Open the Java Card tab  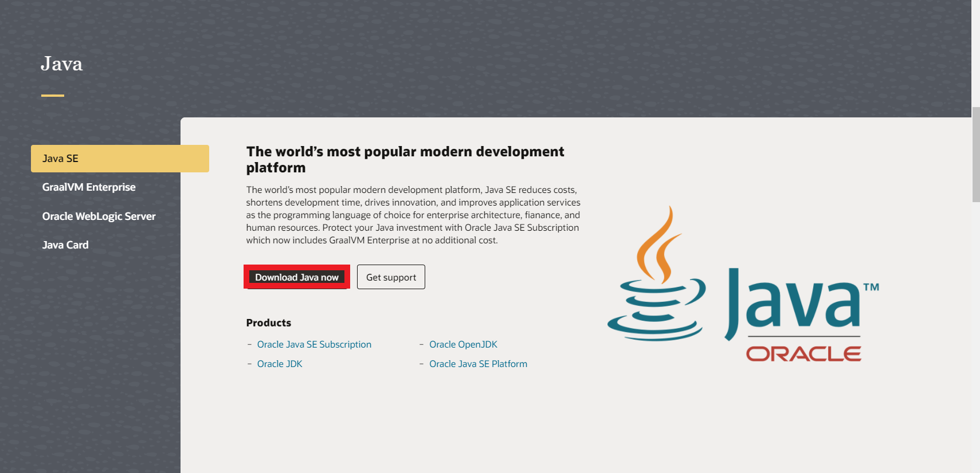click(65, 245)
